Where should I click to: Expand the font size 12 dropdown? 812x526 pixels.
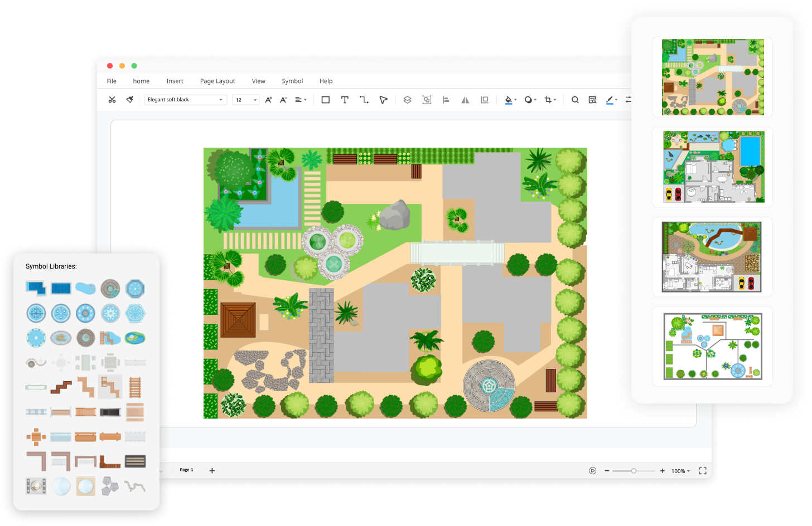pos(246,100)
